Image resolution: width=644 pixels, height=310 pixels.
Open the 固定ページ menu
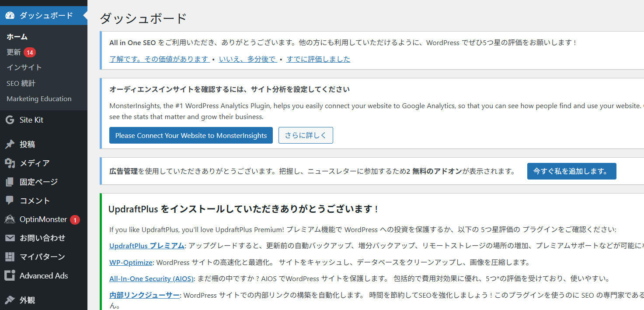(44, 182)
